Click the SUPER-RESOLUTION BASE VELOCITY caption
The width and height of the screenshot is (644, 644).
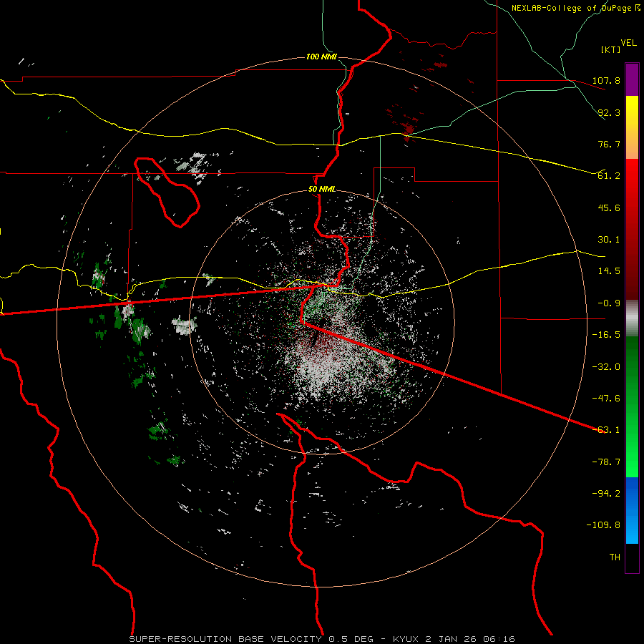pyautogui.click(x=225, y=639)
